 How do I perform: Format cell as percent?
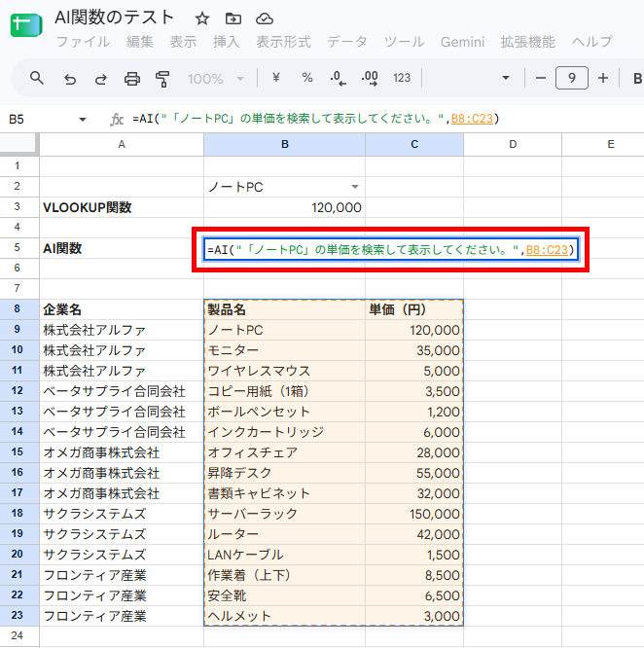(x=307, y=77)
